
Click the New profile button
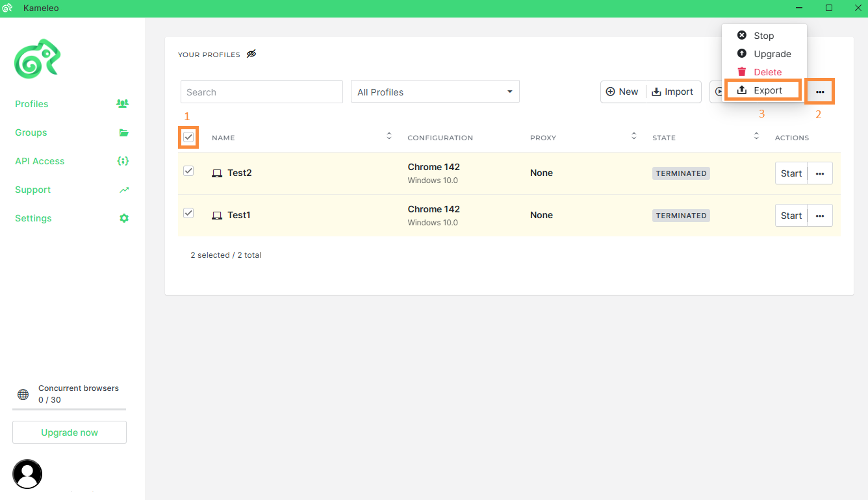point(623,92)
